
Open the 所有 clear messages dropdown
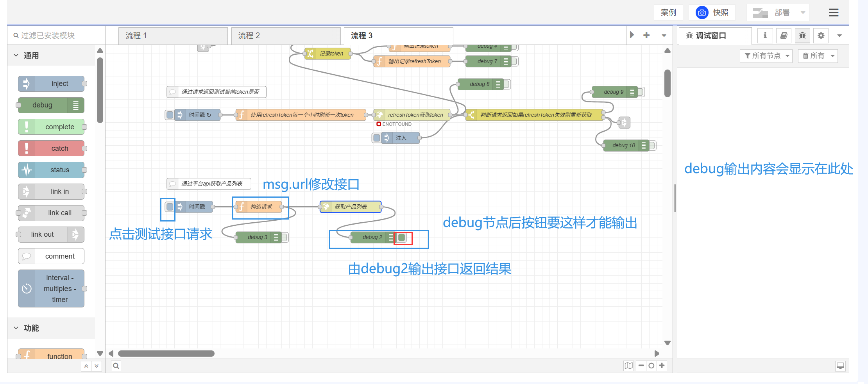pyautogui.click(x=818, y=56)
